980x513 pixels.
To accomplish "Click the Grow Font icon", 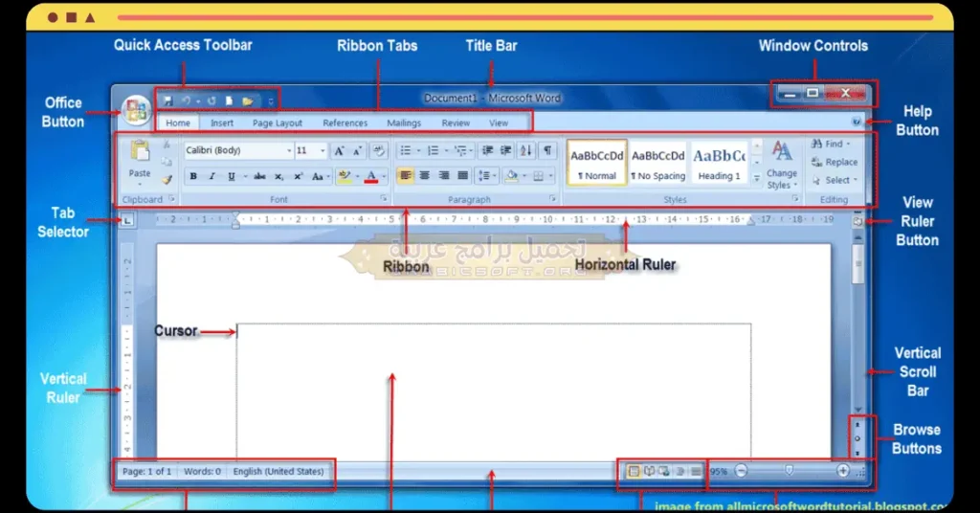I will click(339, 151).
